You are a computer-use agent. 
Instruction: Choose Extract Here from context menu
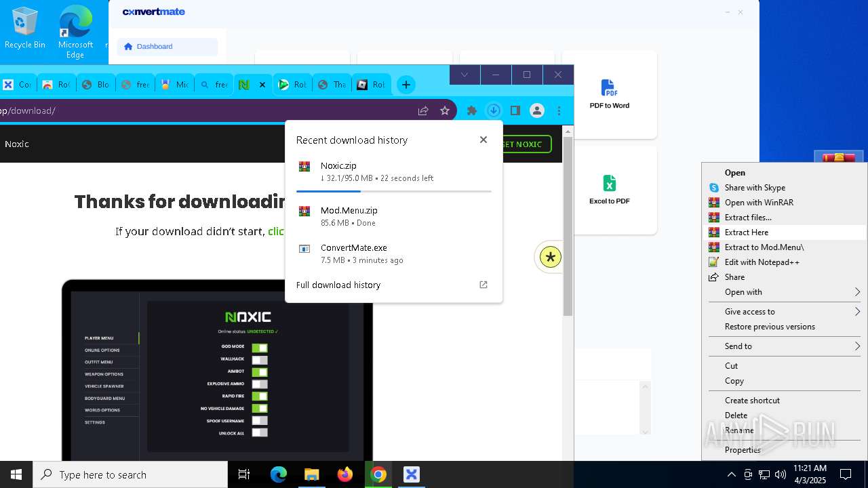pos(785,232)
